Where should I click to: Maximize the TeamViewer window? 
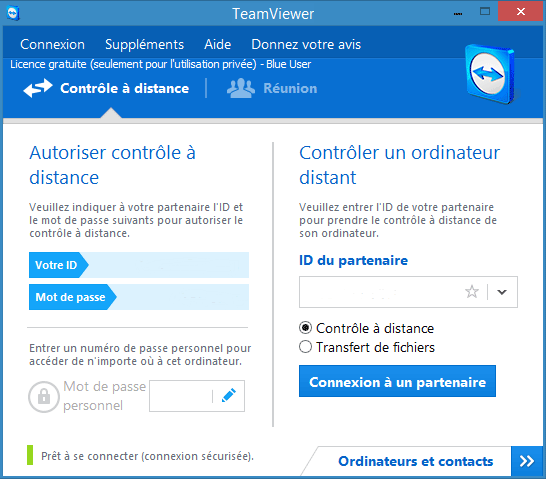pyautogui.click(x=485, y=11)
